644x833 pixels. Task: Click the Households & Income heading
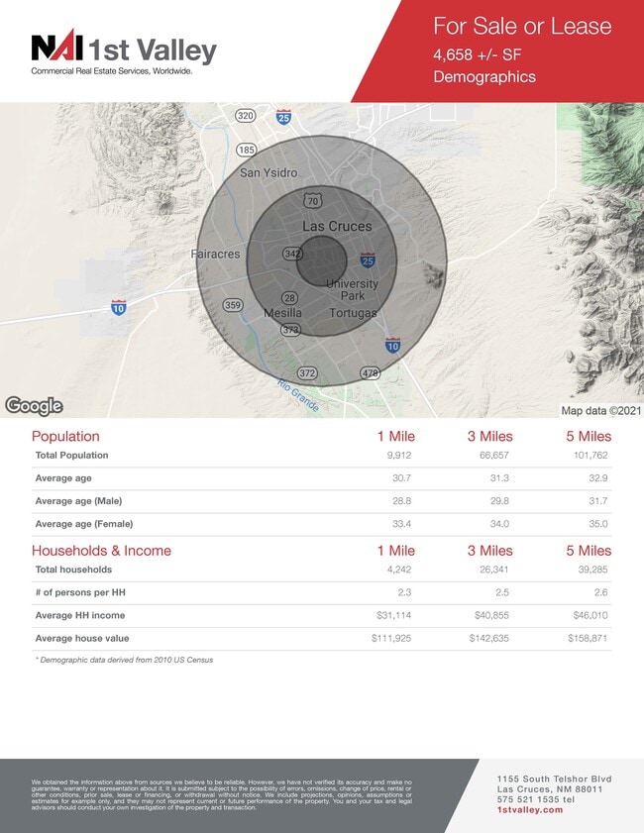(101, 551)
